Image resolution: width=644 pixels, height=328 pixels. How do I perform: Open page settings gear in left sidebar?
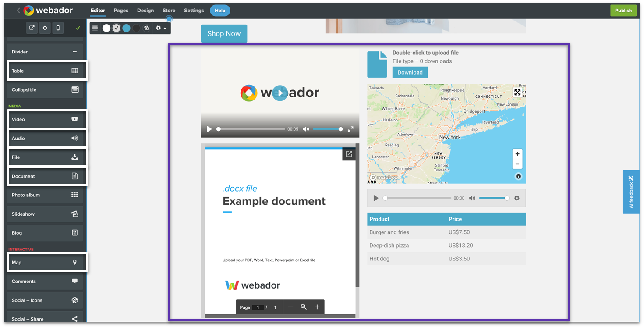pos(45,28)
